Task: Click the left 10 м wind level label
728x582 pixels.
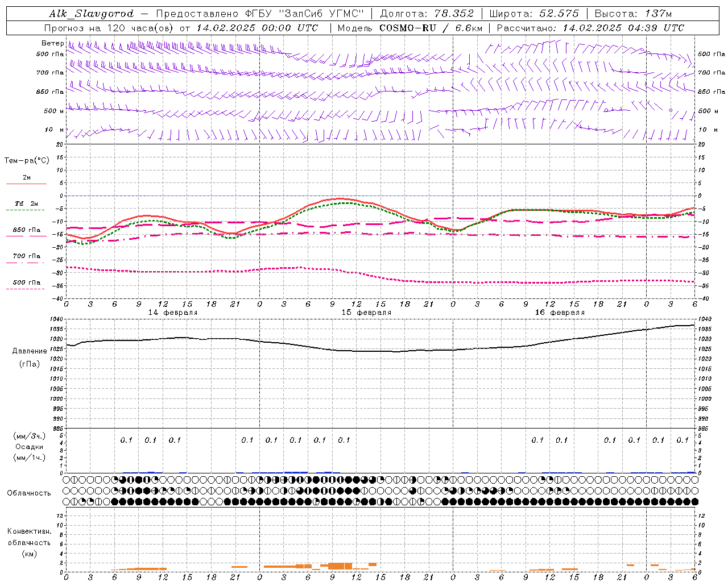Action: 55,130
